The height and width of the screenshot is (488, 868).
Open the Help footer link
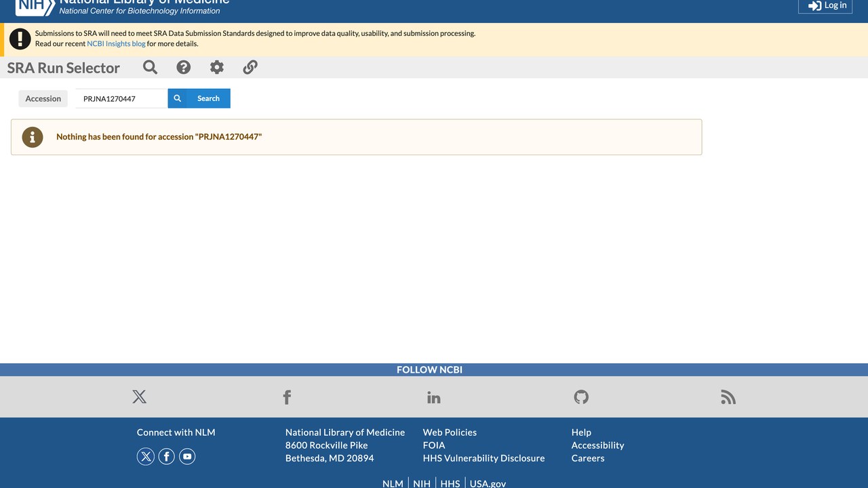coord(581,432)
